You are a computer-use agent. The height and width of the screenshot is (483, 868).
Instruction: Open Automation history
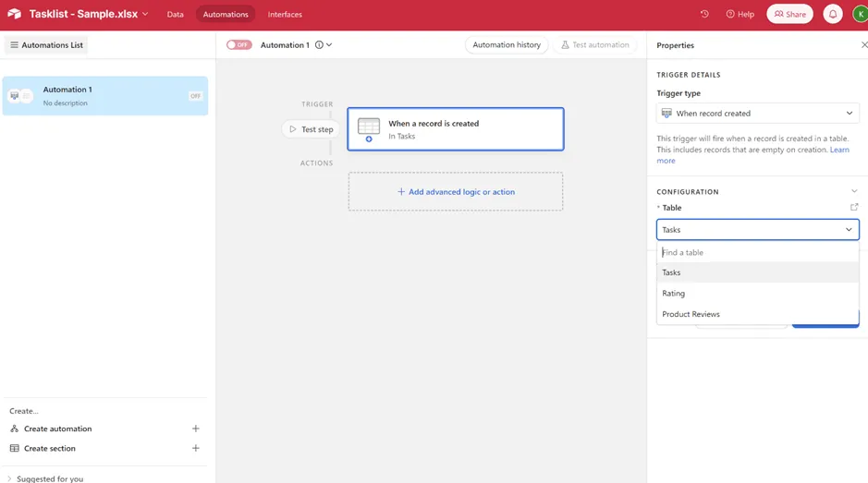point(507,45)
